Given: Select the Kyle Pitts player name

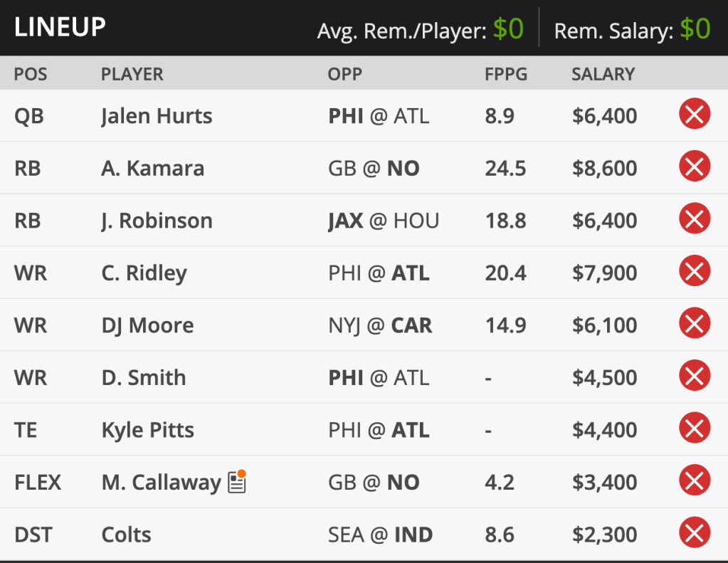Looking at the screenshot, I should 147,430.
